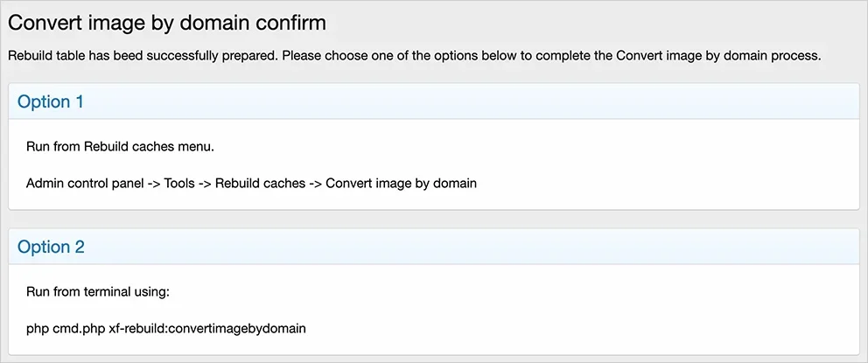
Task: Click the "Run from Rebuild caches menu." line
Action: (120, 147)
